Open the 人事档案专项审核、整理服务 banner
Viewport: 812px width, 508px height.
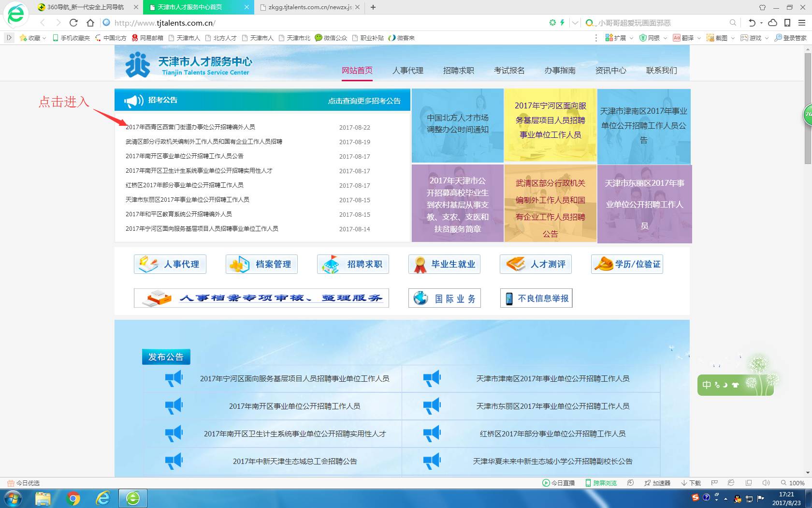click(x=261, y=298)
